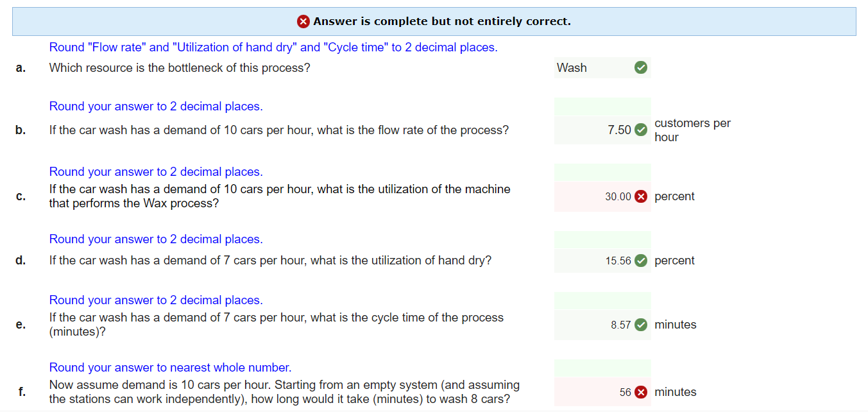
Task: Click the red X beside the 30.00 percent answer
Action: tap(640, 196)
